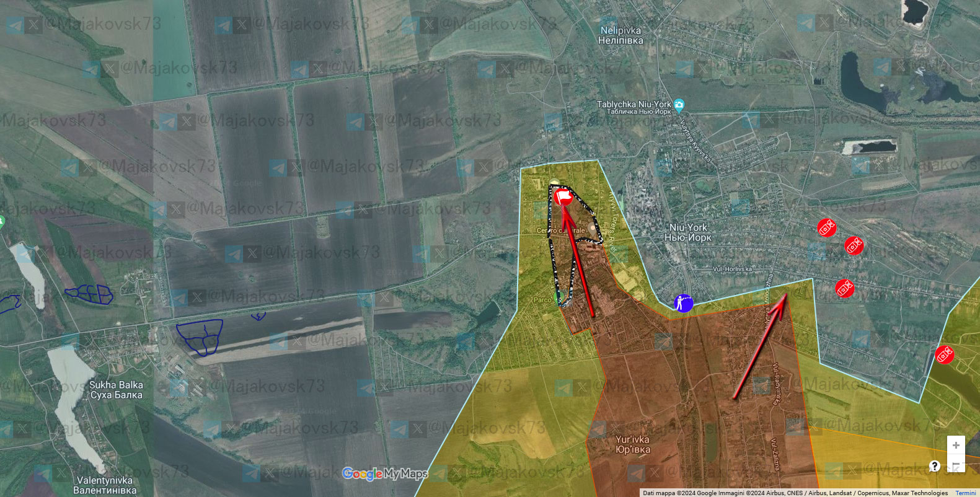
Task: Zoom out with the minus button
Action: coord(956,464)
